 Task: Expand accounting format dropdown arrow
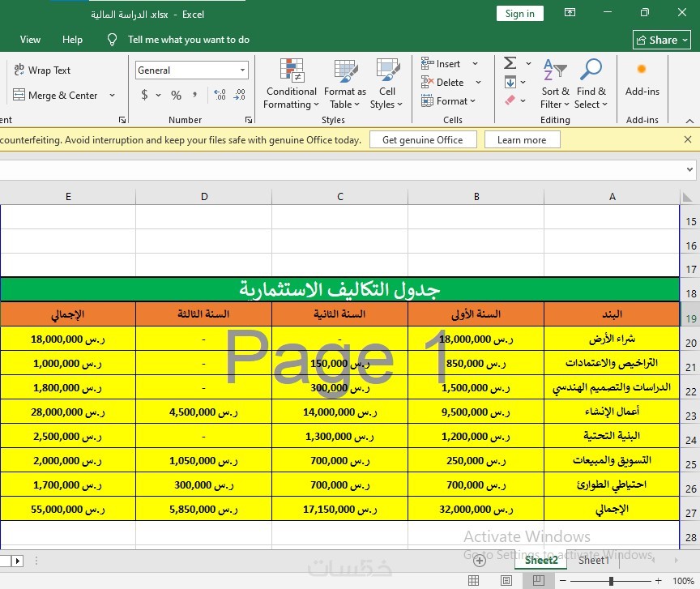tap(158, 95)
